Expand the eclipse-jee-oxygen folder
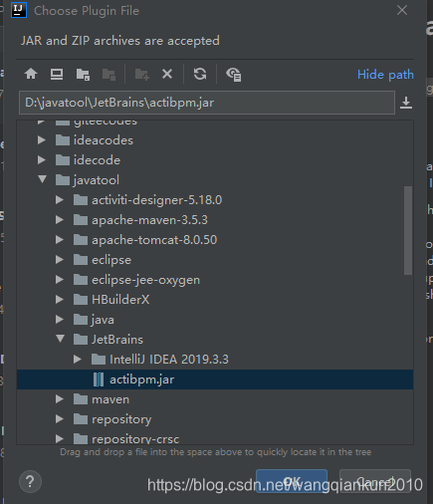This screenshot has width=433, height=504. (60, 280)
